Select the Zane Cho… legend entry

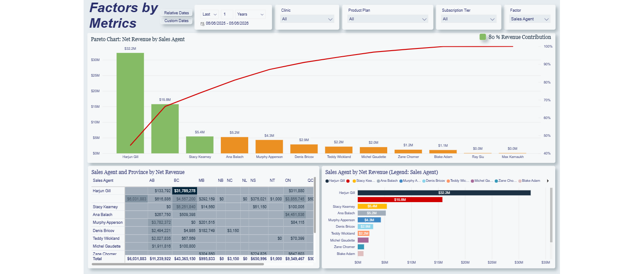pyautogui.click(x=505, y=181)
